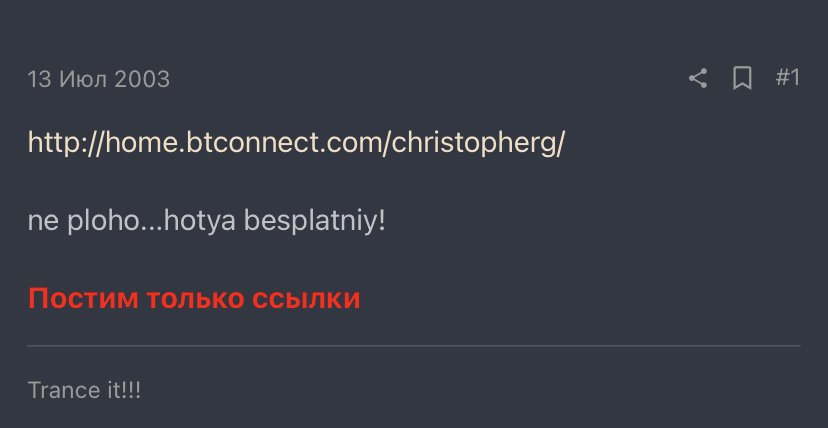Click the post date 13 Июл 2003
Viewport: 828px width, 428px height.
(x=99, y=79)
